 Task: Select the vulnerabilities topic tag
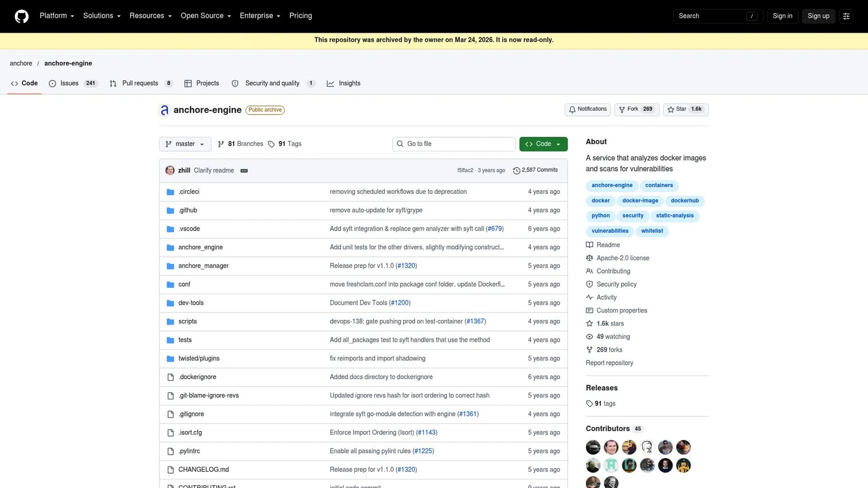610,231
